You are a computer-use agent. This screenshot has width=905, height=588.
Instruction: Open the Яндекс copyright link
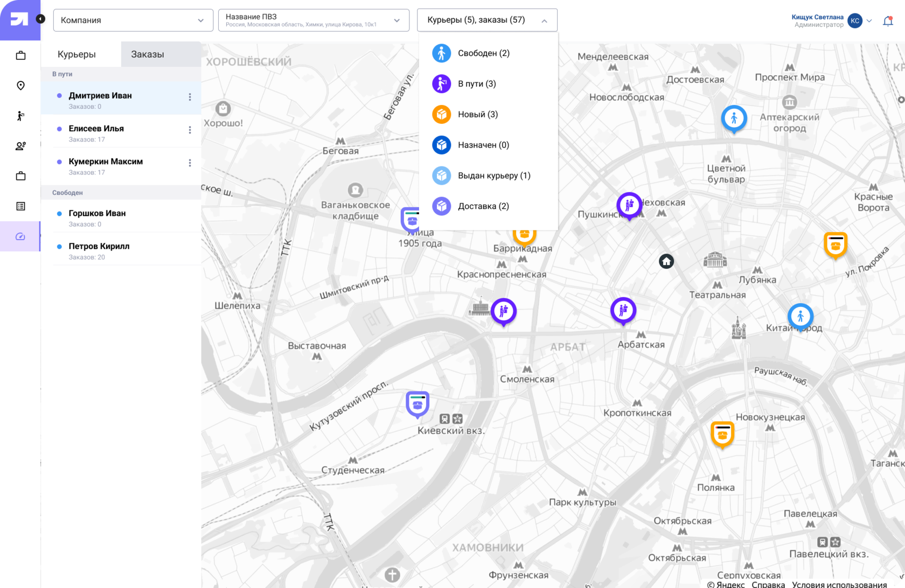point(726,584)
